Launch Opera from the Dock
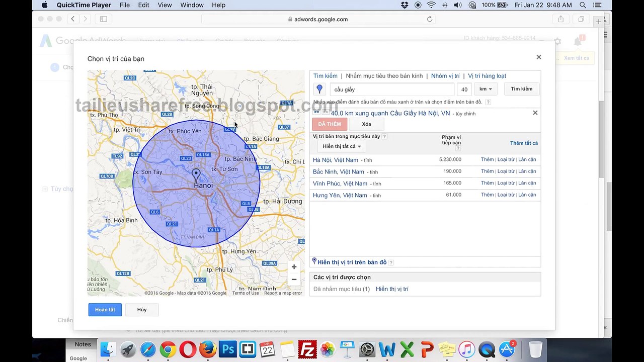 (188, 349)
